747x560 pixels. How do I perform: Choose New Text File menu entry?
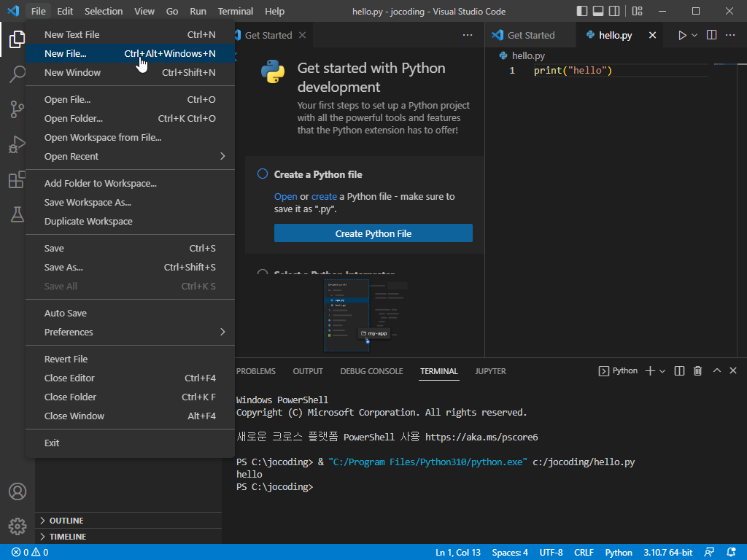(130, 34)
